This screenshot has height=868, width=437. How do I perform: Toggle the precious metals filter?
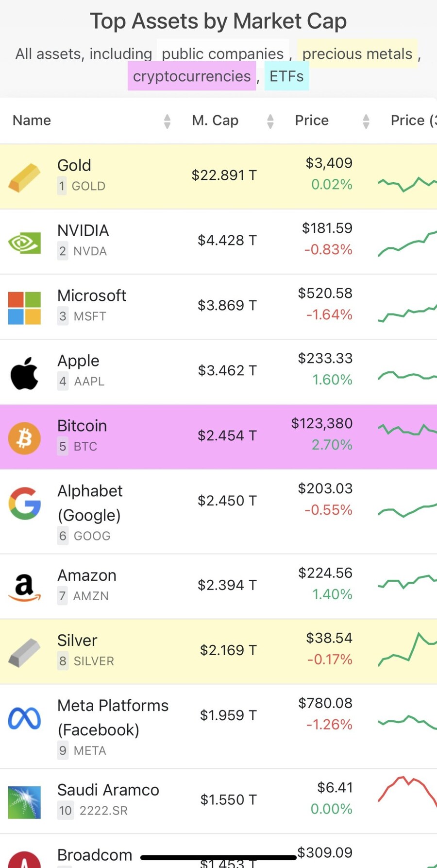pos(357,53)
